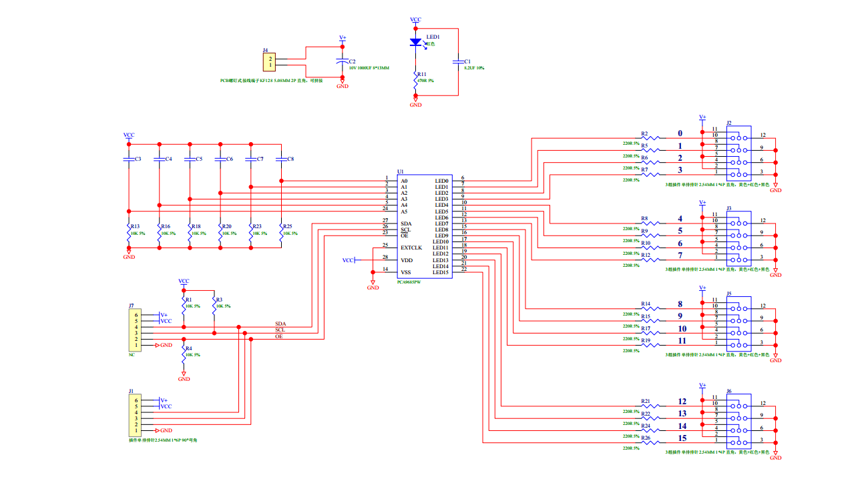The height and width of the screenshot is (481, 868).
Task: Click the LED0 pin name on U1
Action: coord(441,181)
